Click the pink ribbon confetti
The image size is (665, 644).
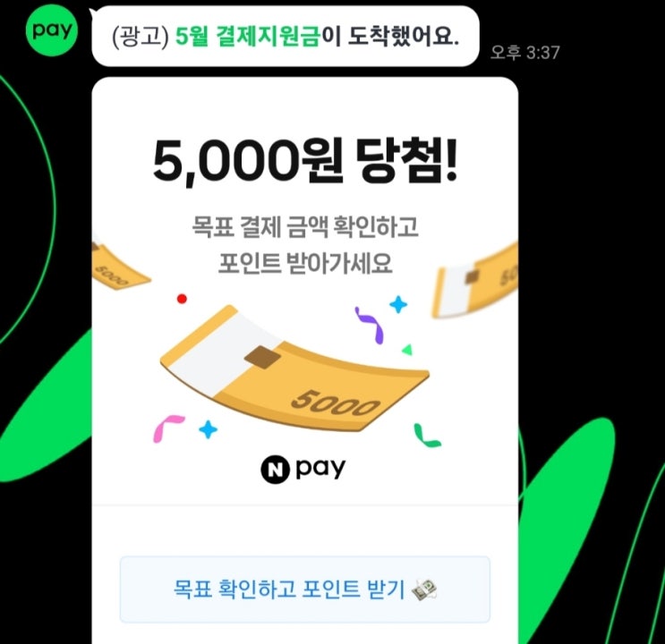(x=168, y=428)
